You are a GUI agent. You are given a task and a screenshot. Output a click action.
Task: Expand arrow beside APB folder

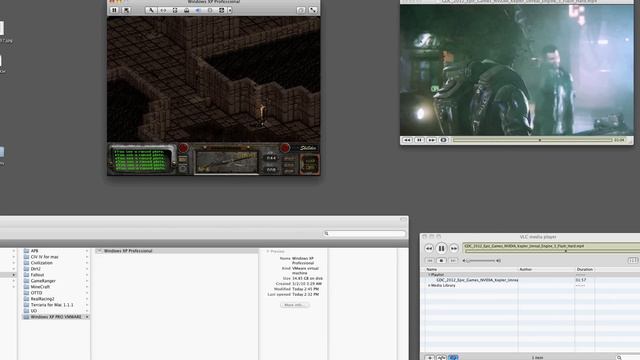87,251
